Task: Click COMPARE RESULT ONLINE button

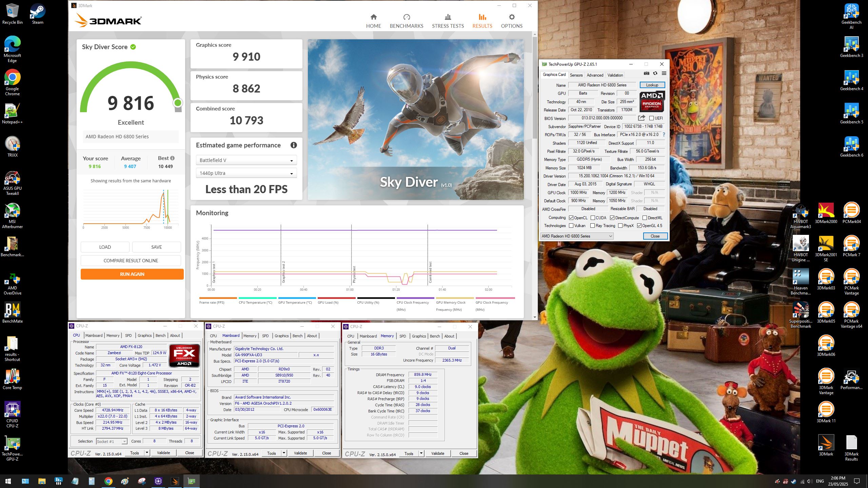Action: 131,261
